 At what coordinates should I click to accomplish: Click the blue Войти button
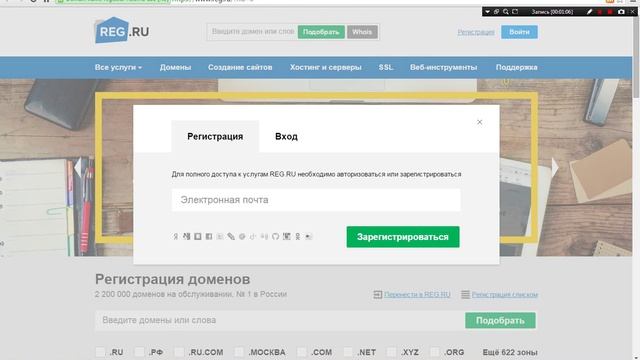(519, 32)
